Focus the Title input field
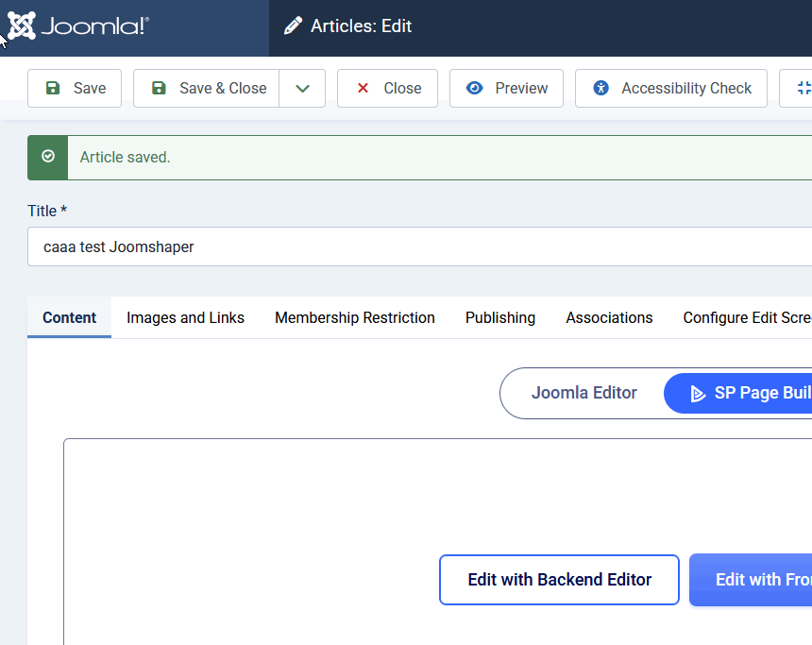812x645 pixels. (x=415, y=246)
